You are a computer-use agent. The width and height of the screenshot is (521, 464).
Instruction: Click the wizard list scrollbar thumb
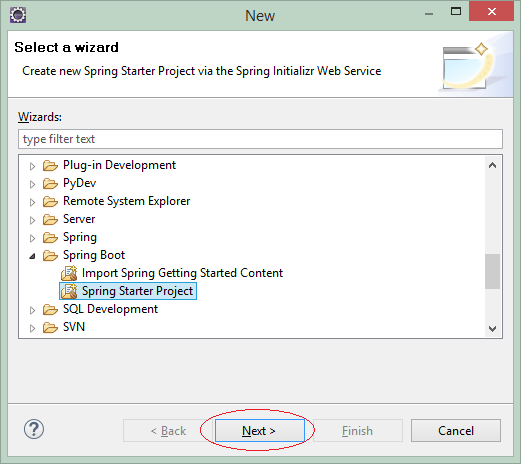point(492,271)
